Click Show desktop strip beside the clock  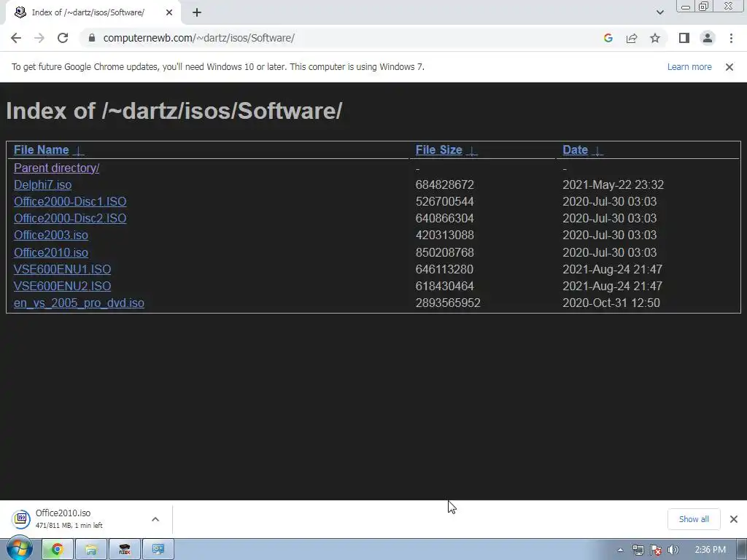[742, 550]
